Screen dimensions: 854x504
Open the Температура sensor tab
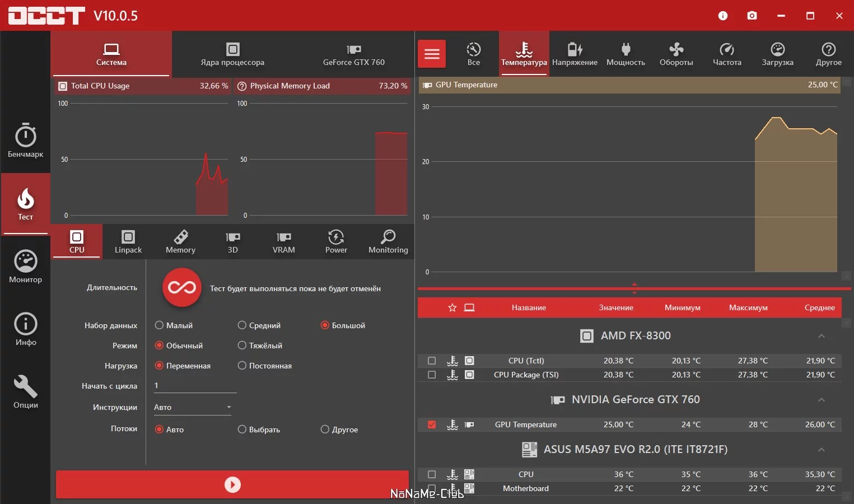click(524, 54)
